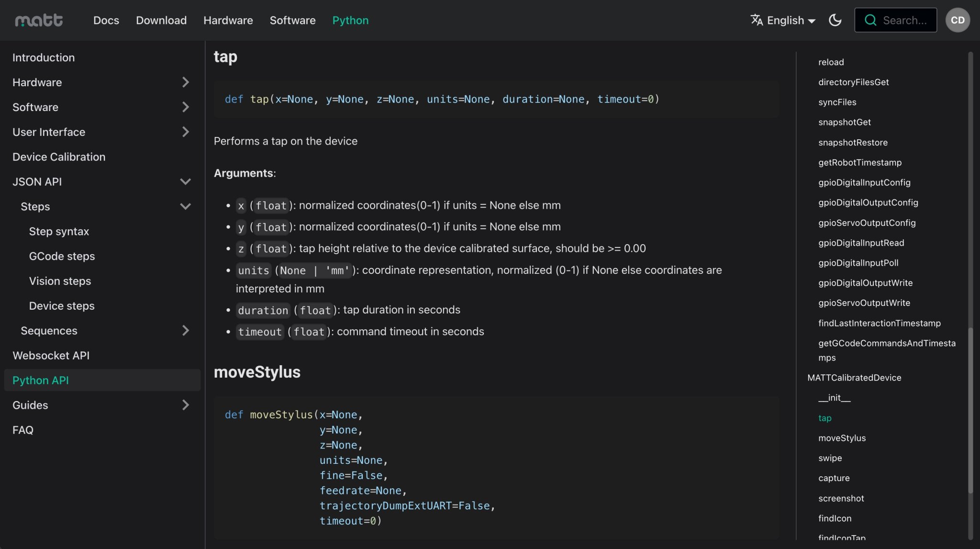Select Download from the top navigation
Viewport: 980px width, 549px height.
[x=161, y=20]
